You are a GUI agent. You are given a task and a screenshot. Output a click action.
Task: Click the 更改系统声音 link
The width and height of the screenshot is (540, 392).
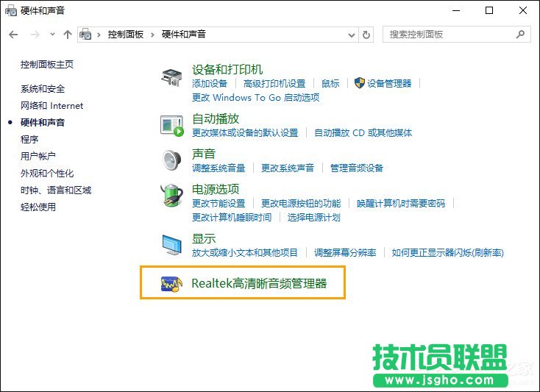click(x=288, y=168)
